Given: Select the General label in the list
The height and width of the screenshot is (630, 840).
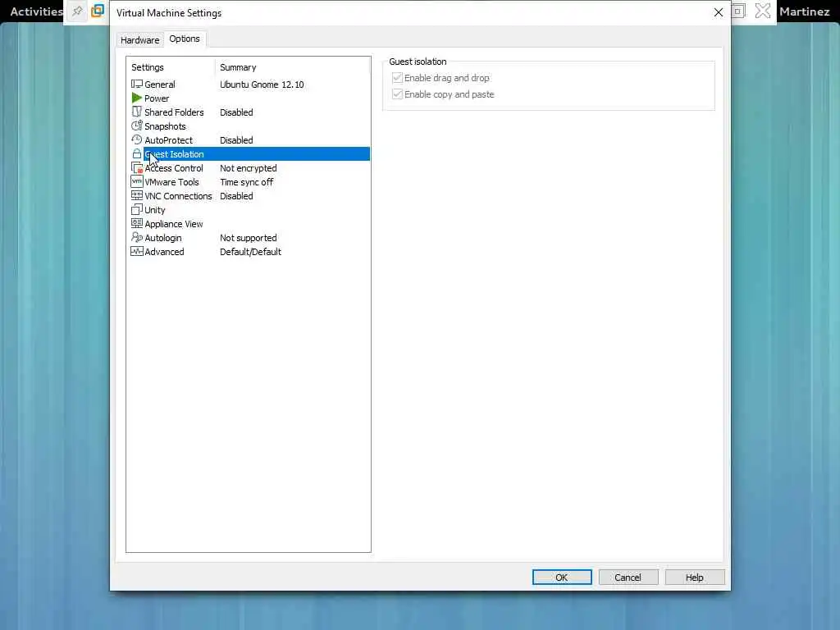Looking at the screenshot, I should pos(160,84).
